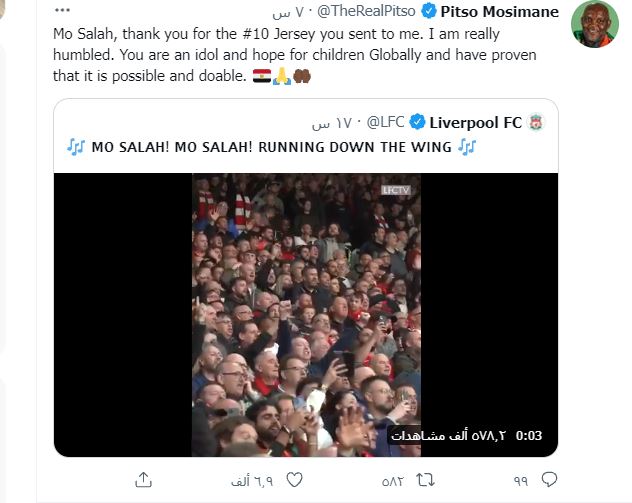Click Liverpool FC verified badge
Image resolution: width=632 pixels, height=503 pixels.
tap(417, 122)
